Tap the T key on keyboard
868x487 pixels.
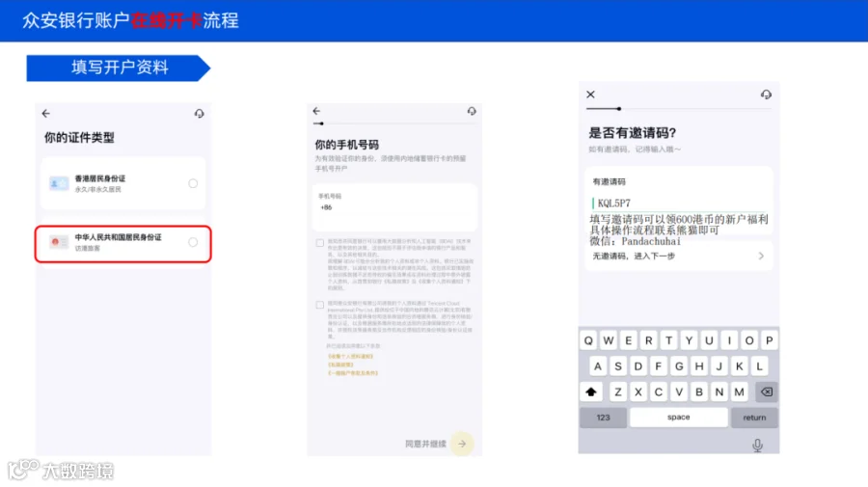coord(668,341)
